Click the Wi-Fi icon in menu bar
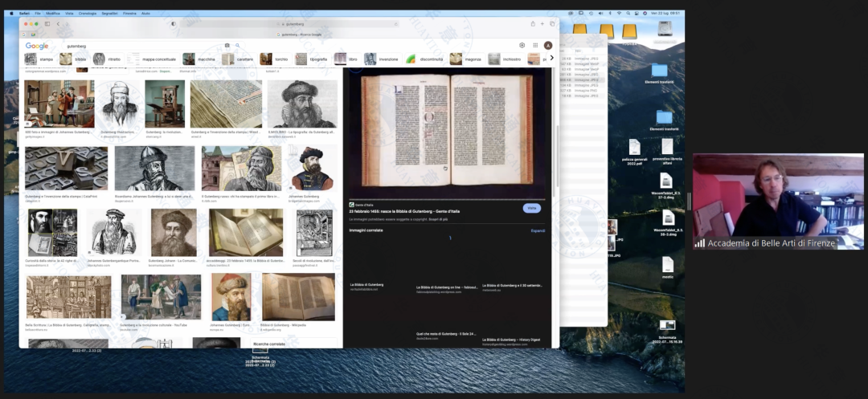This screenshot has width=868, height=399. tap(619, 13)
